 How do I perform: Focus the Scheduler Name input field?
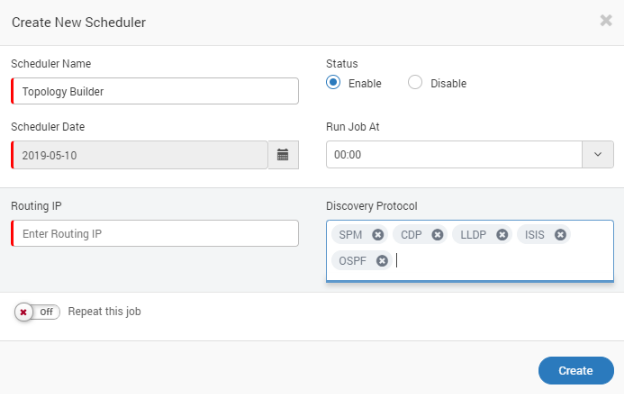pos(155,91)
